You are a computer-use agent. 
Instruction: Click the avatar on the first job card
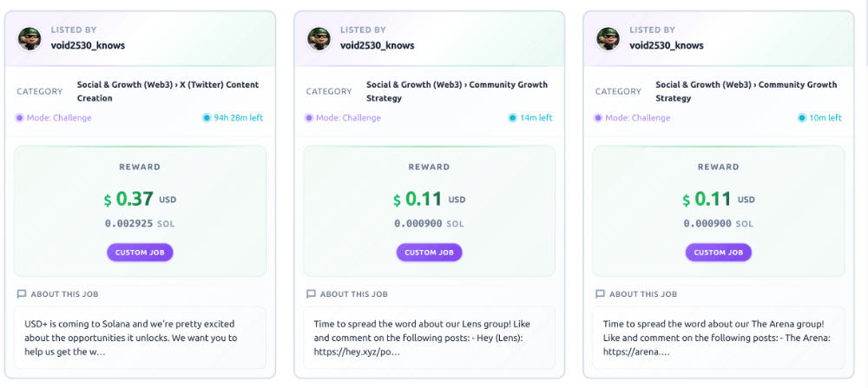[x=30, y=38]
